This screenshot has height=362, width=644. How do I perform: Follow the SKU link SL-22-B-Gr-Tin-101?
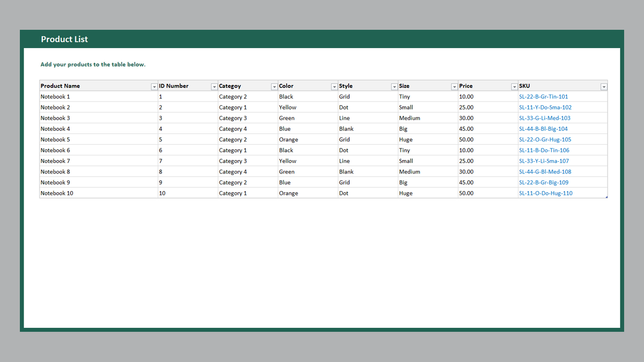(544, 97)
